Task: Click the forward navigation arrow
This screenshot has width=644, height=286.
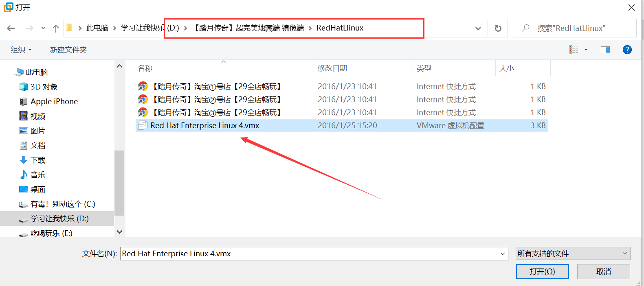Action: 29,28
